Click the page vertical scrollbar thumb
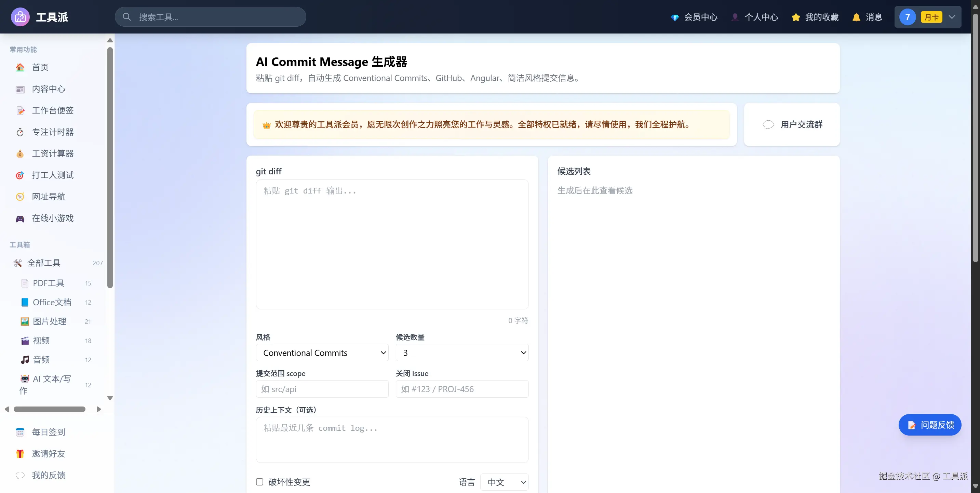 (x=975, y=138)
